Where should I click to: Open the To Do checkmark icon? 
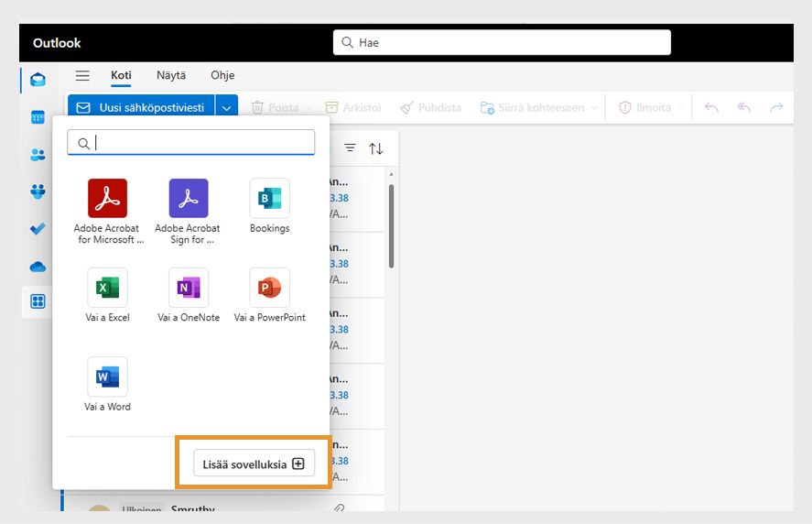(x=38, y=229)
